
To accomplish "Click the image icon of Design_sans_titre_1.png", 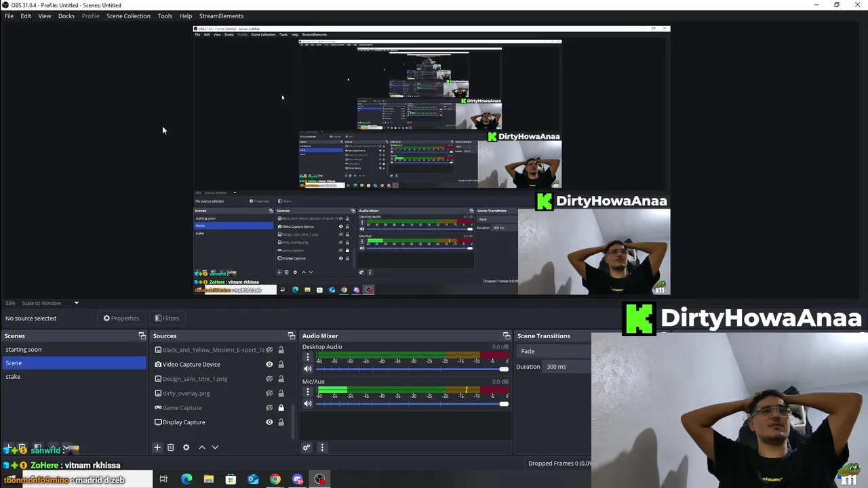I will pyautogui.click(x=158, y=379).
